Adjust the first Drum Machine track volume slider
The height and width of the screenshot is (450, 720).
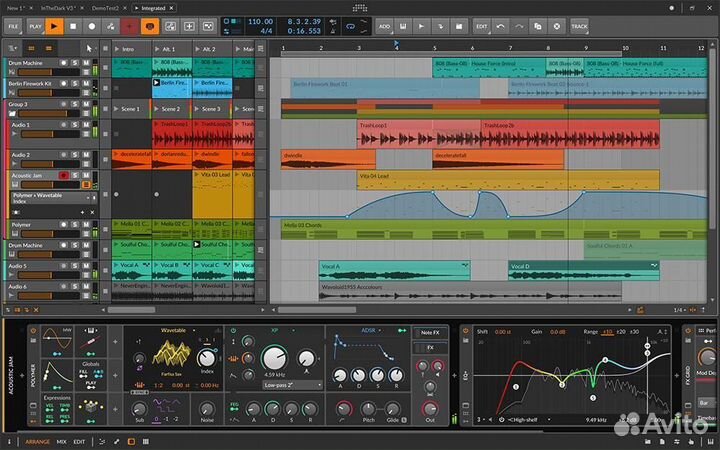click(x=49, y=72)
